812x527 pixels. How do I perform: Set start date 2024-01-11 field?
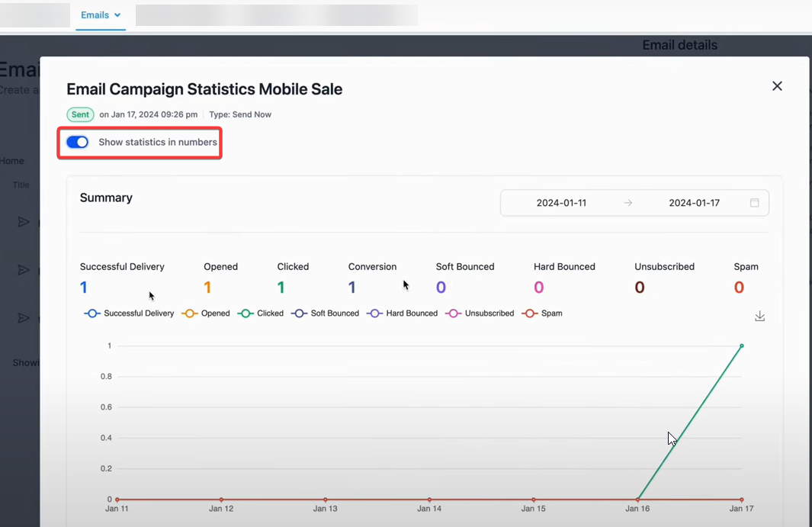561,203
